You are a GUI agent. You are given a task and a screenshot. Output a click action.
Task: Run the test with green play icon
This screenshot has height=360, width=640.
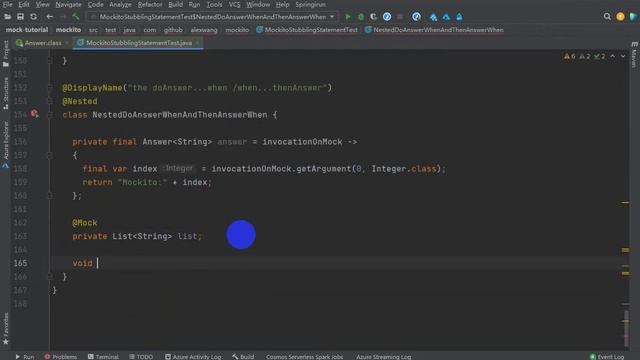pos(348,17)
